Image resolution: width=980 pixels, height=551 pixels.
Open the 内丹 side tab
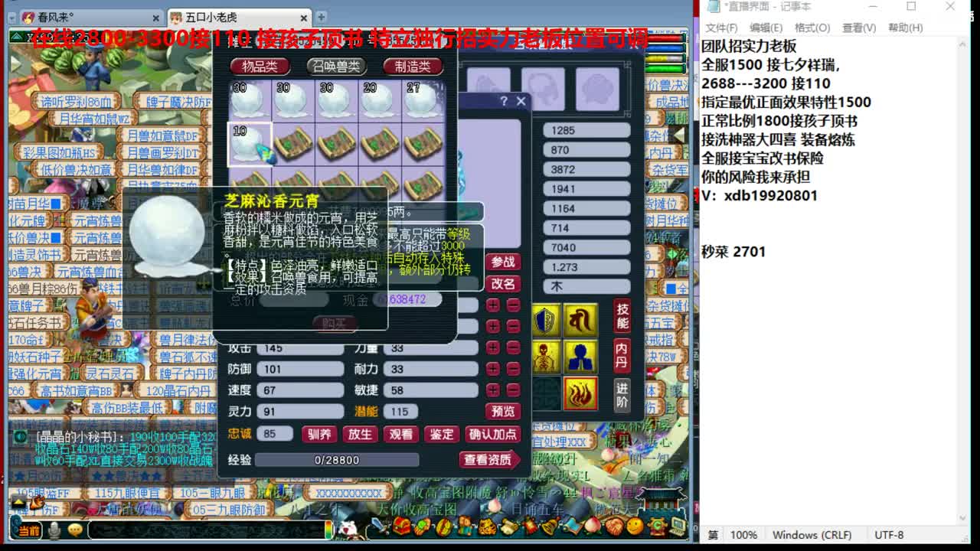click(622, 355)
